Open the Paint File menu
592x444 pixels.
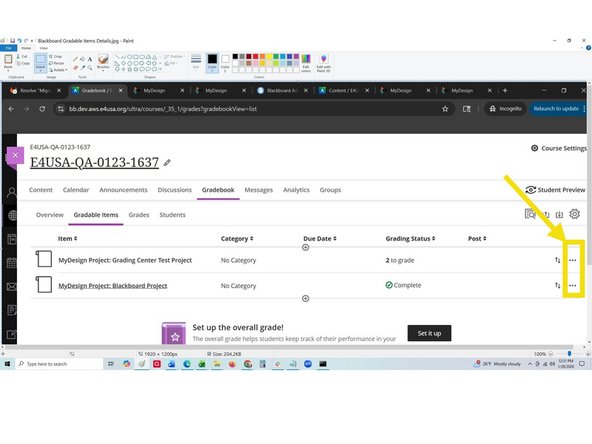tap(8, 48)
